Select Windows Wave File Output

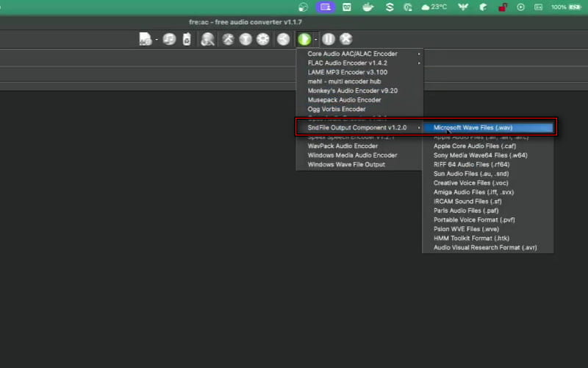pyautogui.click(x=346, y=164)
